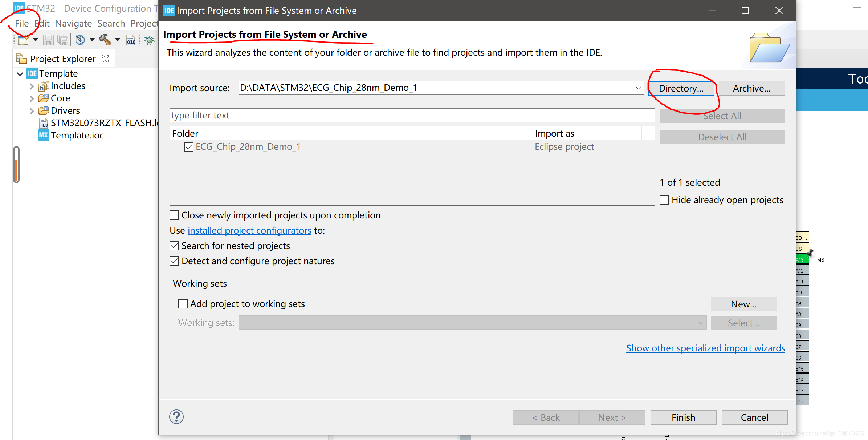868x440 pixels.
Task: Open the Import source path dropdown
Action: pos(638,88)
